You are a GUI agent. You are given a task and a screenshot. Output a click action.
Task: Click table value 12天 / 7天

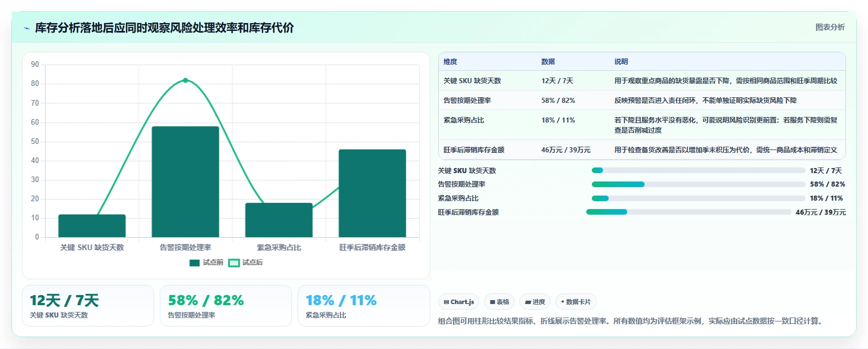(x=557, y=81)
